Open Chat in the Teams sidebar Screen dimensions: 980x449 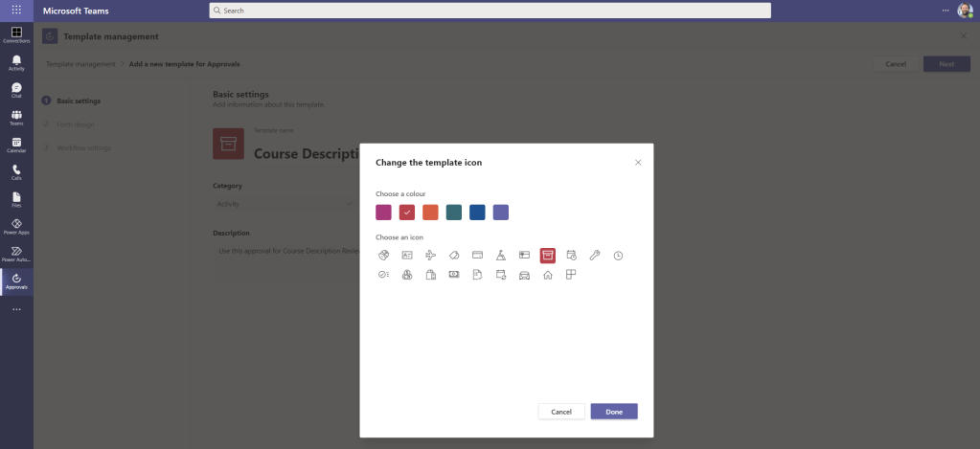(x=16, y=90)
